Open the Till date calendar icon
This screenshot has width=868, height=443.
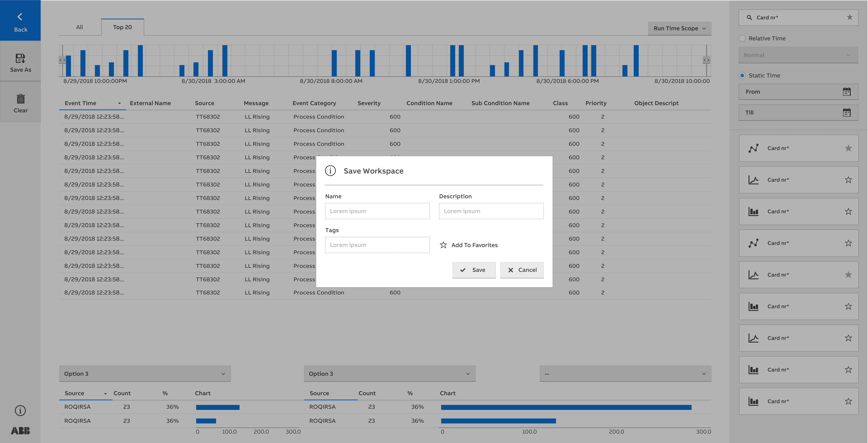click(846, 113)
